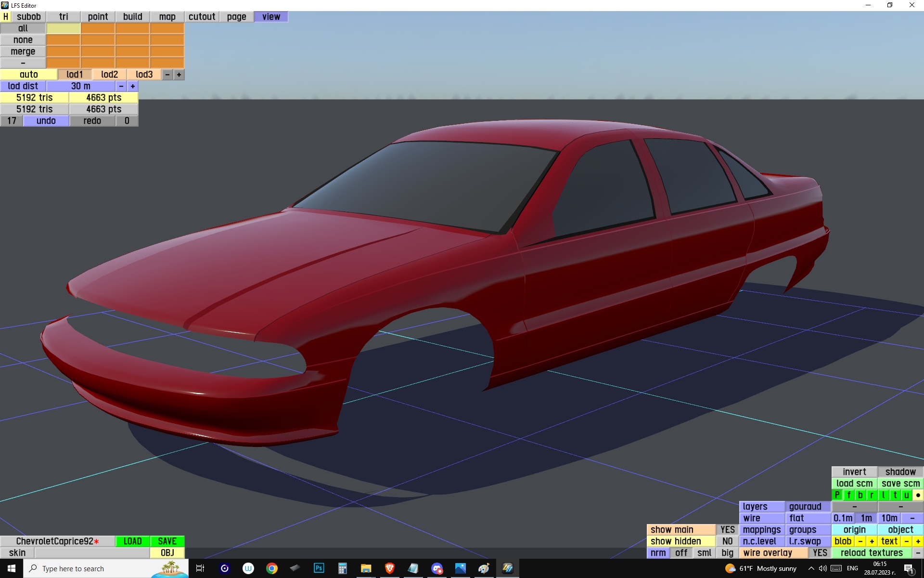Select the 'f' front view preset
This screenshot has width=924, height=578.
[848, 495]
